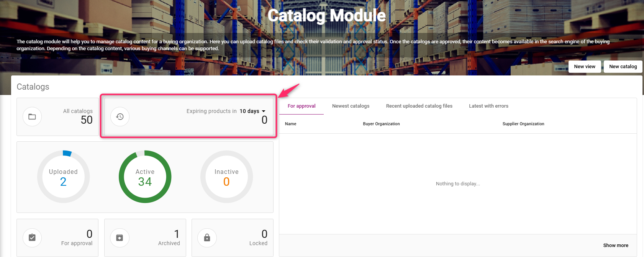Select Recent uploaded catalog files tab

(419, 106)
